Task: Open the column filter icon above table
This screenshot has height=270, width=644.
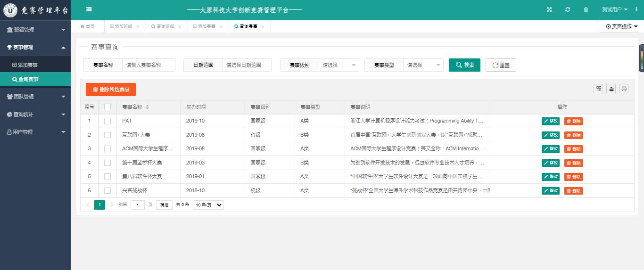Action: (x=598, y=89)
